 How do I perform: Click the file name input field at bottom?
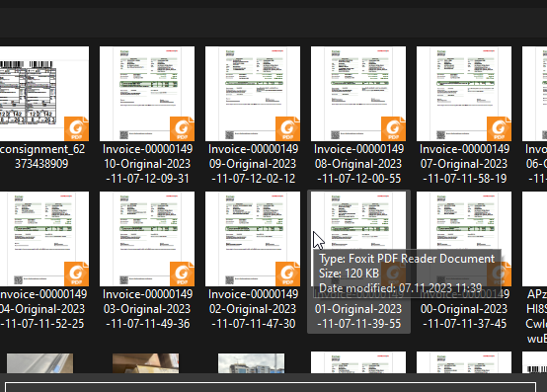271,387
